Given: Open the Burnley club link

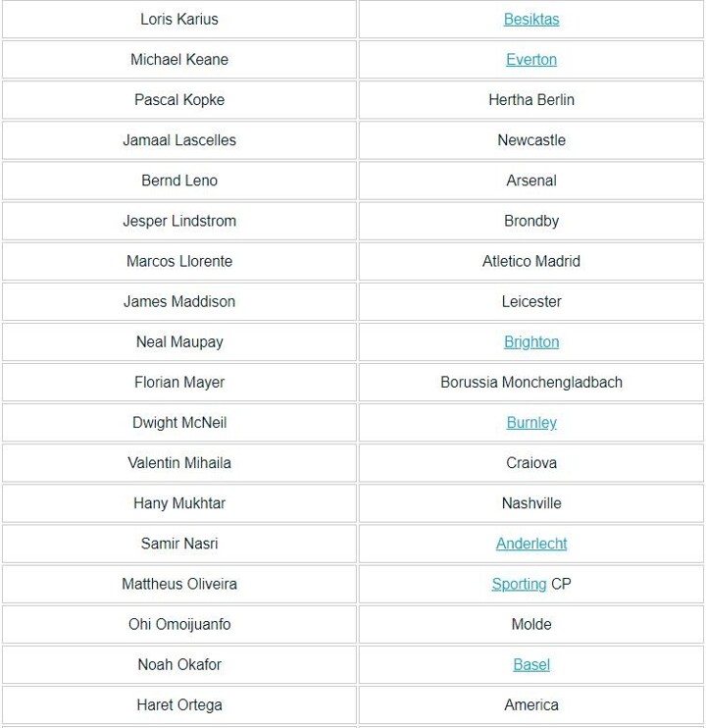Looking at the screenshot, I should point(531,423).
